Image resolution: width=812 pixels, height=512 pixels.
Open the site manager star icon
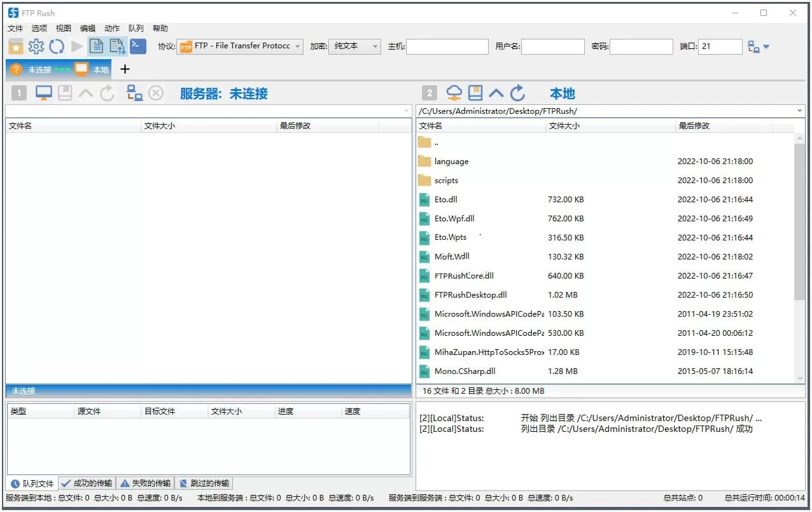pyautogui.click(x=16, y=46)
